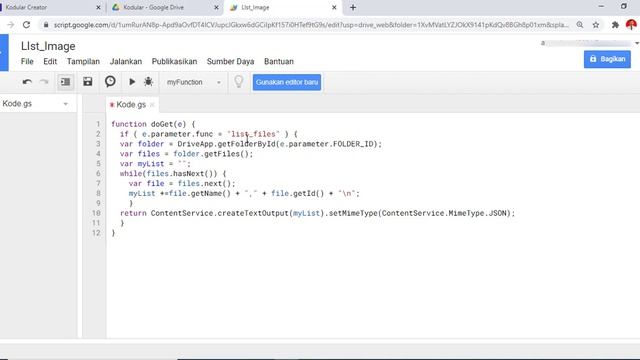Click the return ContentService line

318,213
